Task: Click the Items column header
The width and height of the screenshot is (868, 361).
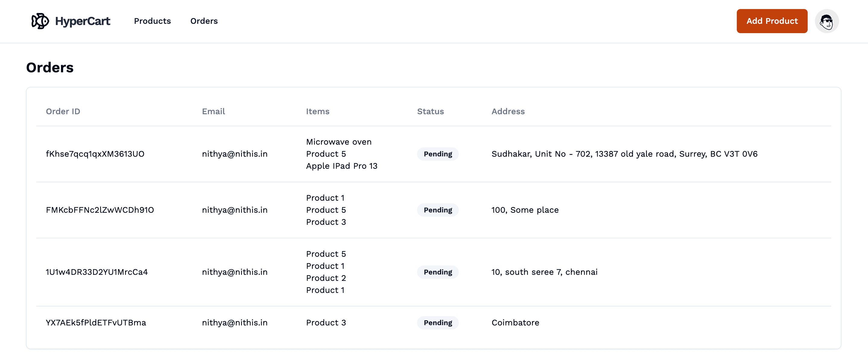Action: click(317, 111)
